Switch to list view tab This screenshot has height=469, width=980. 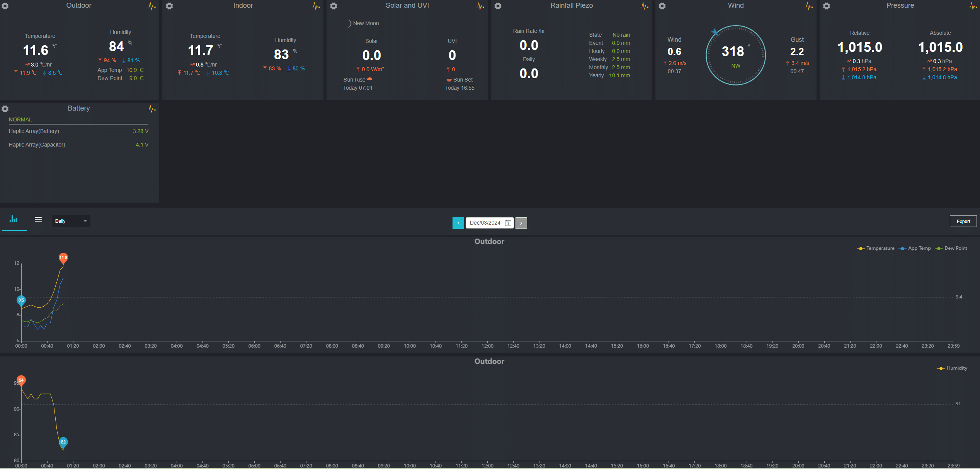coord(38,220)
